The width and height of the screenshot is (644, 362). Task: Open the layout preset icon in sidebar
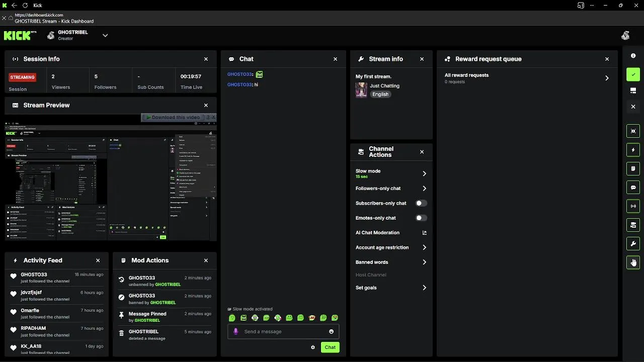tap(633, 90)
